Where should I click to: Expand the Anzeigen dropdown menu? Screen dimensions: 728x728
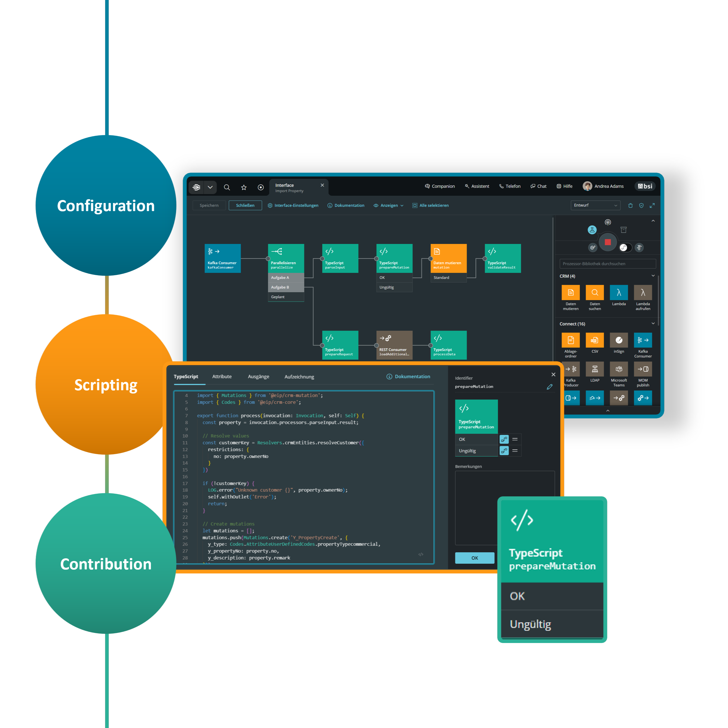[389, 205]
